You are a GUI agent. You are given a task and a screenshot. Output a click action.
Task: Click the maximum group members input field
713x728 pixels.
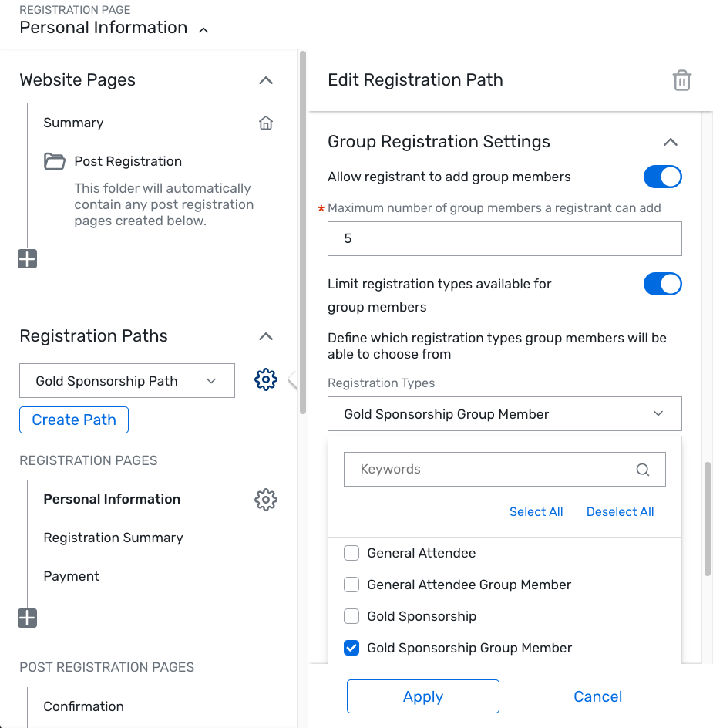point(504,239)
